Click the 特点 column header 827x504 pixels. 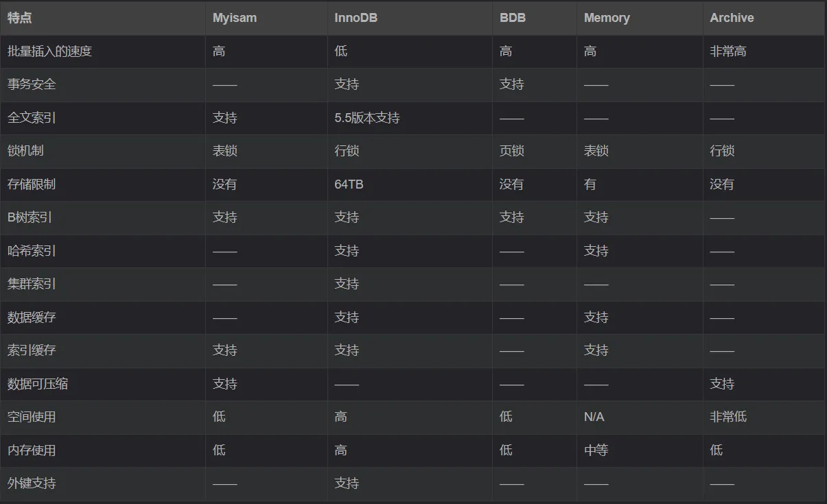pos(20,18)
